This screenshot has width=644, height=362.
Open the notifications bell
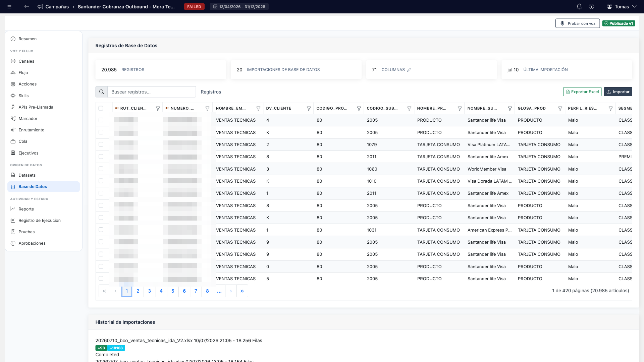[x=579, y=7]
